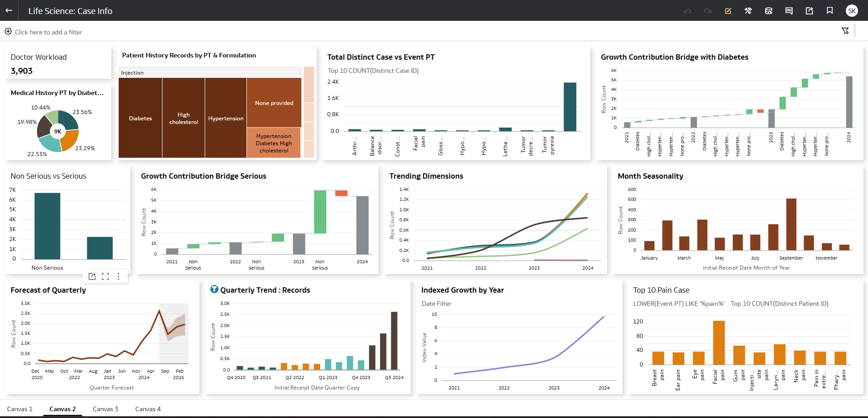Click the Refresh Data database icon
The image size is (868, 418).
point(768,11)
